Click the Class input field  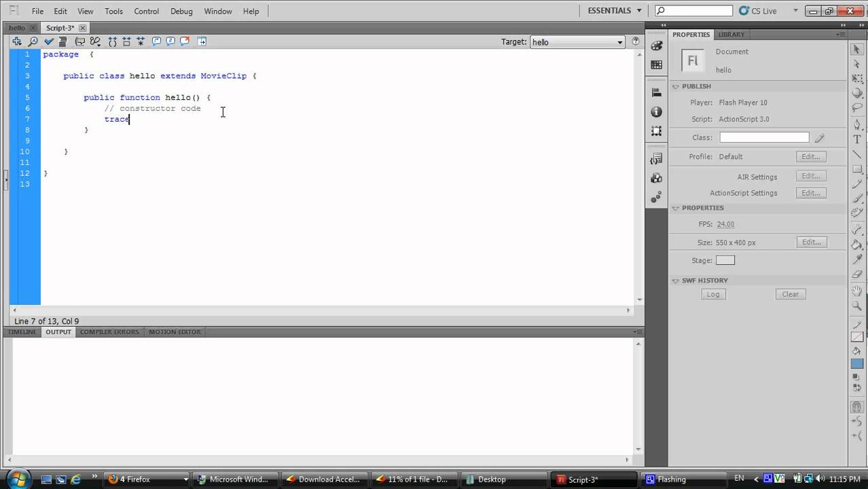pos(764,137)
